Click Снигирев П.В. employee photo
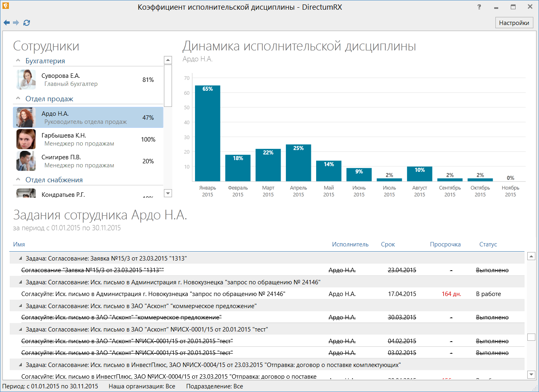 point(26,161)
